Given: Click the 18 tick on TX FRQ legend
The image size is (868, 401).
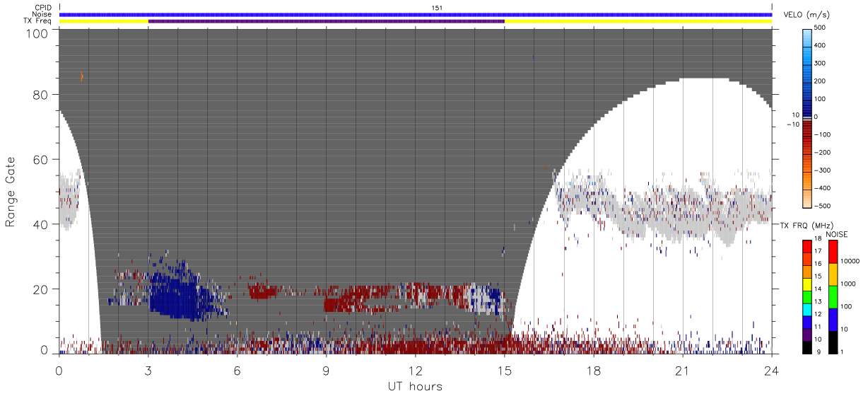Looking at the screenshot, I should [819, 240].
